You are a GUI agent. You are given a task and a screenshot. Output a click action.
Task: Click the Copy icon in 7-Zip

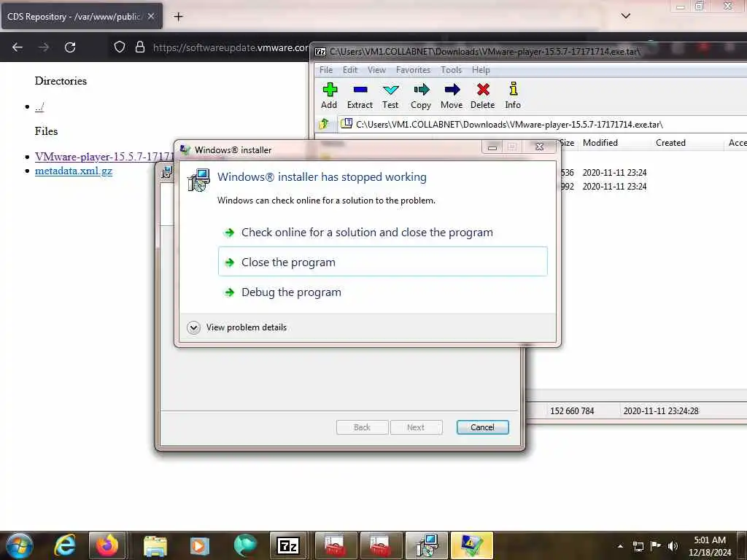(421, 96)
